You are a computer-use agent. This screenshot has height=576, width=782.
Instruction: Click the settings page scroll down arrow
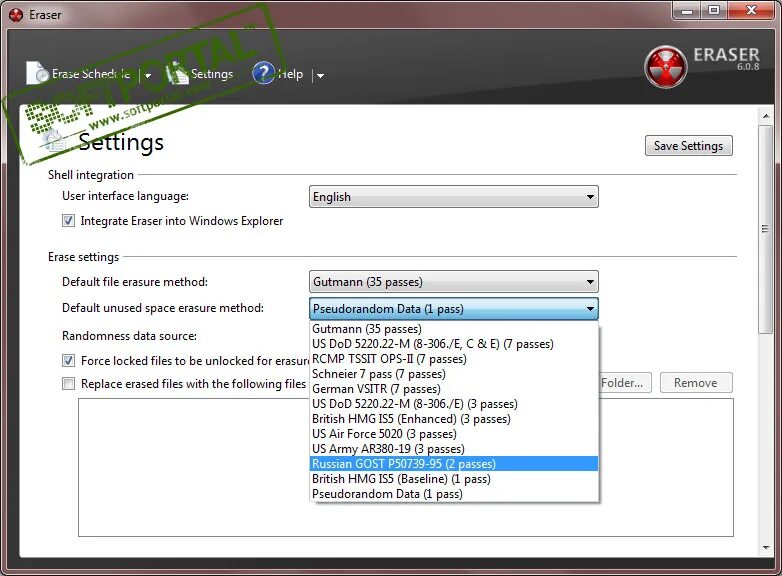coord(766,548)
